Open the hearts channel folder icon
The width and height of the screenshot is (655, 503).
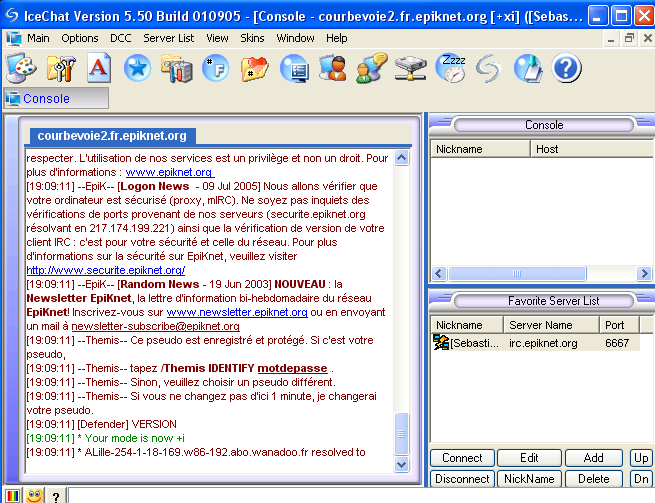[254, 68]
